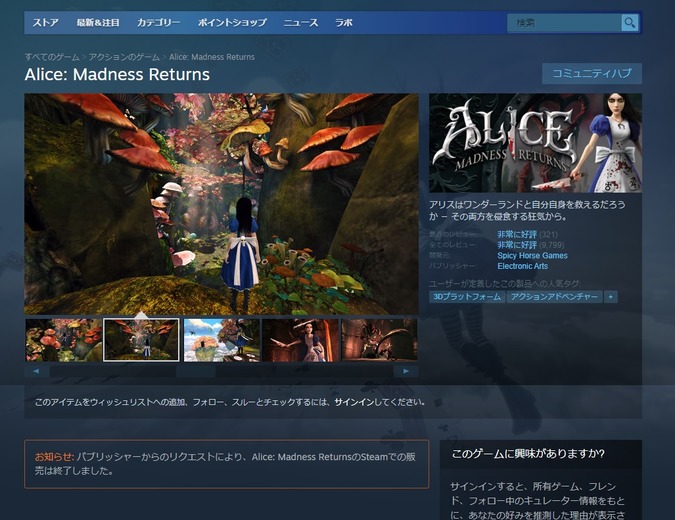This screenshot has width=675, height=520.
Task: Click into the 検索 search field
Action: point(565,22)
